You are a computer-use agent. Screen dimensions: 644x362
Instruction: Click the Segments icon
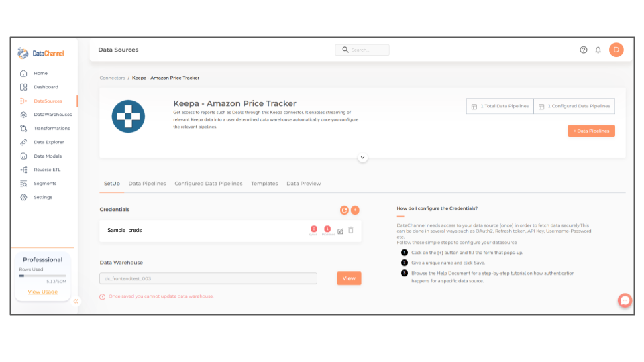pos(23,184)
